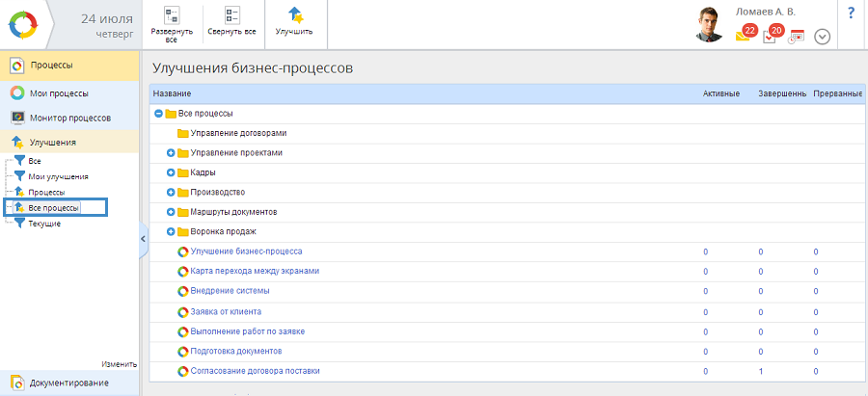Collapse the Все процессы root folder

click(x=159, y=113)
